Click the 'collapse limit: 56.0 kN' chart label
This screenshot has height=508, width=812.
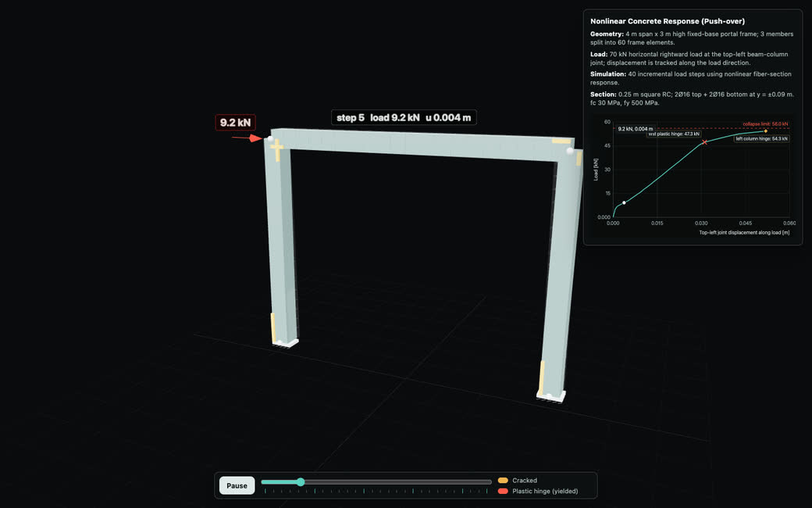click(x=765, y=124)
